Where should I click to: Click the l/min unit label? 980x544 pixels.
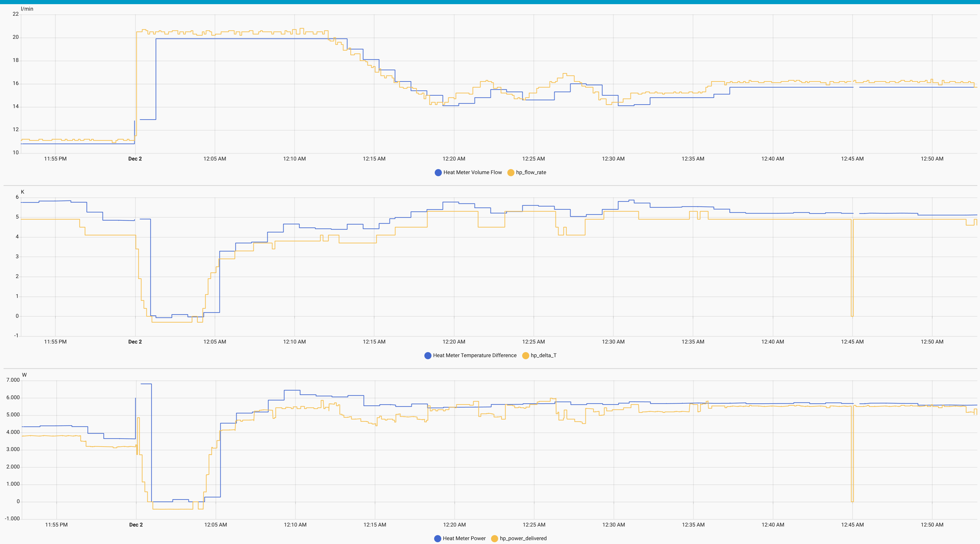[27, 9]
